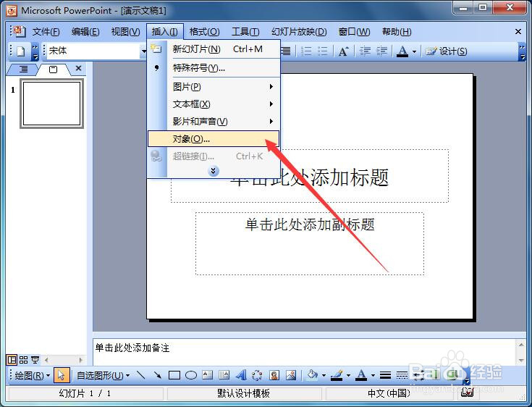Insert a horizontal text box from drawing toolbar
532x407 pixels.
207,375
